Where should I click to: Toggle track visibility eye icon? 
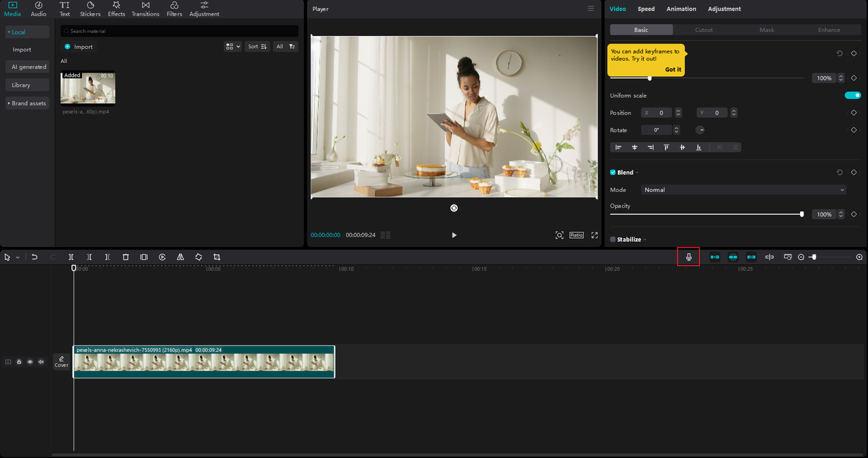pos(30,362)
